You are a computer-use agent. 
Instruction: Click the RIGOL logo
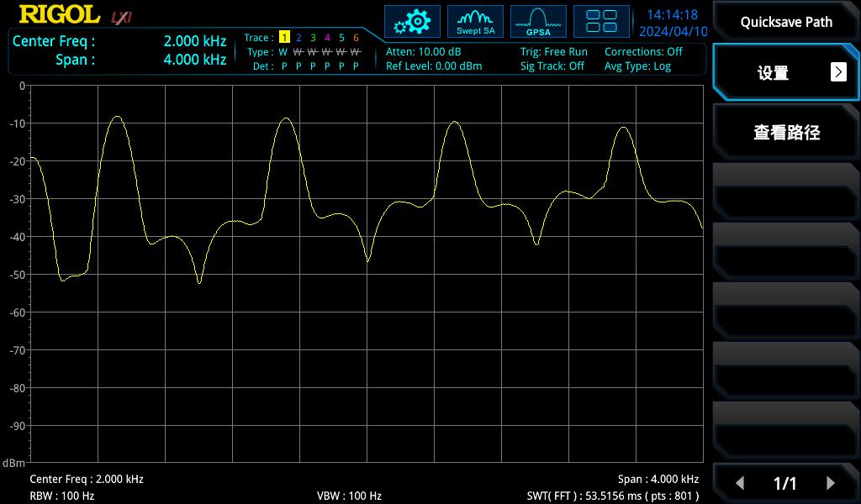click(60, 15)
